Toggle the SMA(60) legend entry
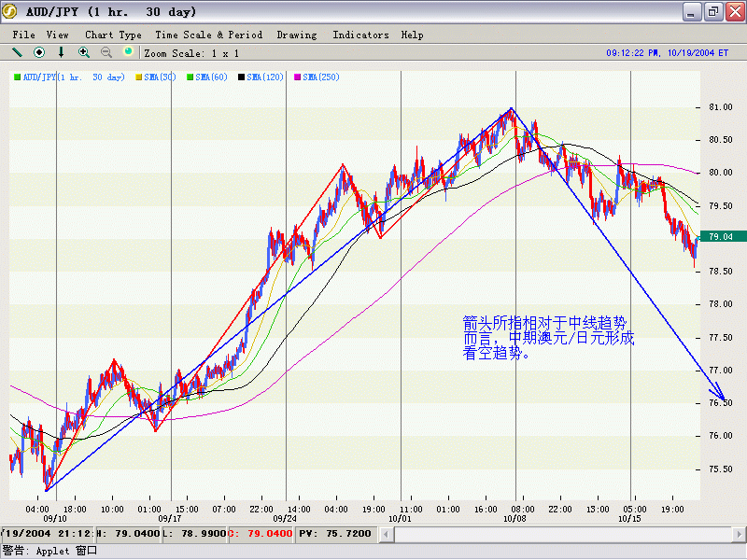This screenshot has height=560, width=747. 211,77
